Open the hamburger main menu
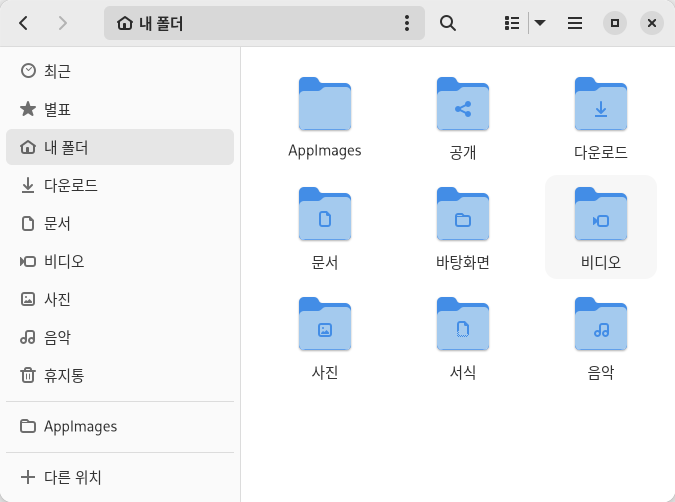 coord(575,23)
